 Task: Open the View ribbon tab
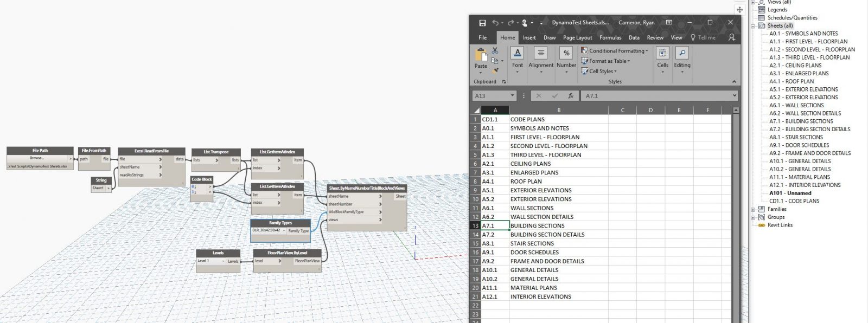[676, 37]
